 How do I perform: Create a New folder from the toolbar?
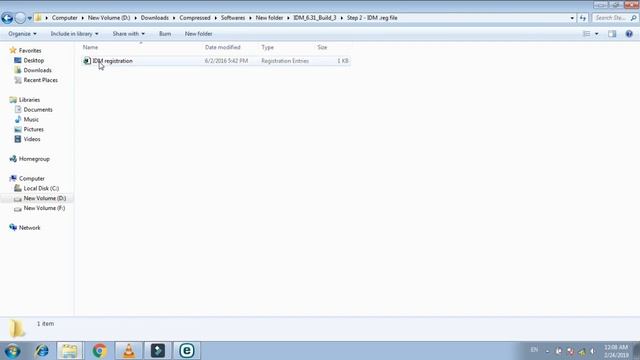(x=198, y=34)
